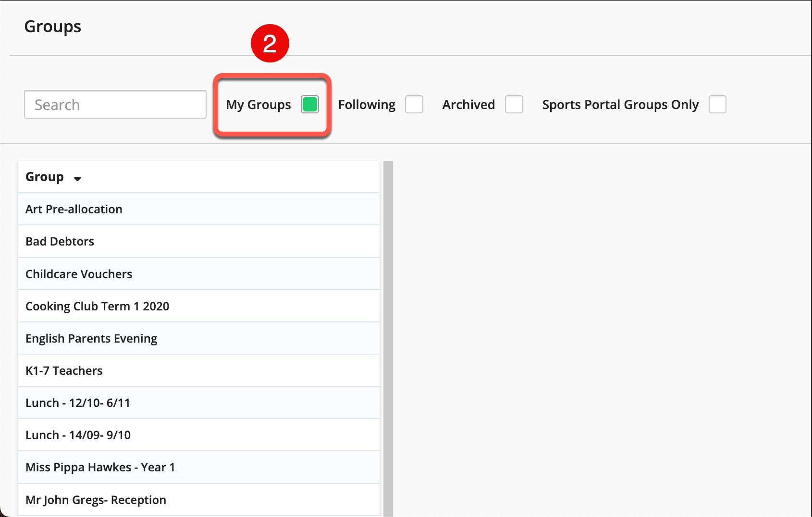Select Cooking Club Term 1 2020
This screenshot has height=517, width=812.
coord(98,306)
